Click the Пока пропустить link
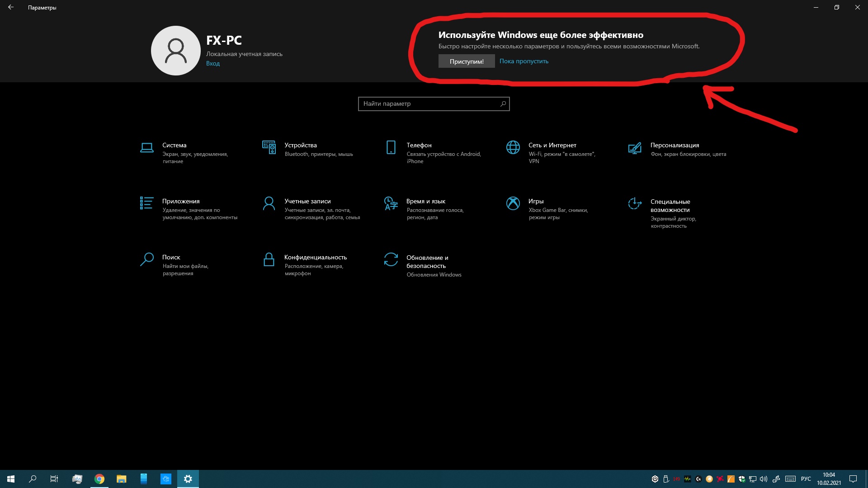 (524, 61)
